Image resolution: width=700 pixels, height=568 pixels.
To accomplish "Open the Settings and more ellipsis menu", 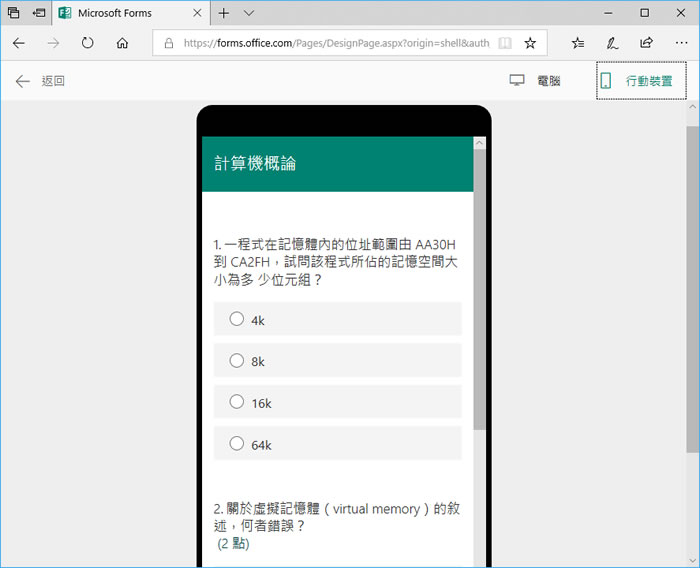I will tap(681, 43).
